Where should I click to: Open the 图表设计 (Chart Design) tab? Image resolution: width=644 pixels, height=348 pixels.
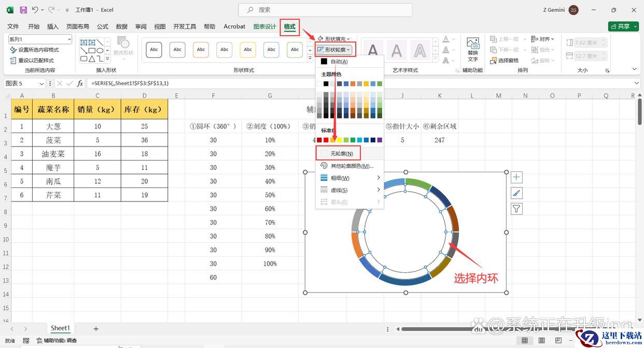coord(264,26)
